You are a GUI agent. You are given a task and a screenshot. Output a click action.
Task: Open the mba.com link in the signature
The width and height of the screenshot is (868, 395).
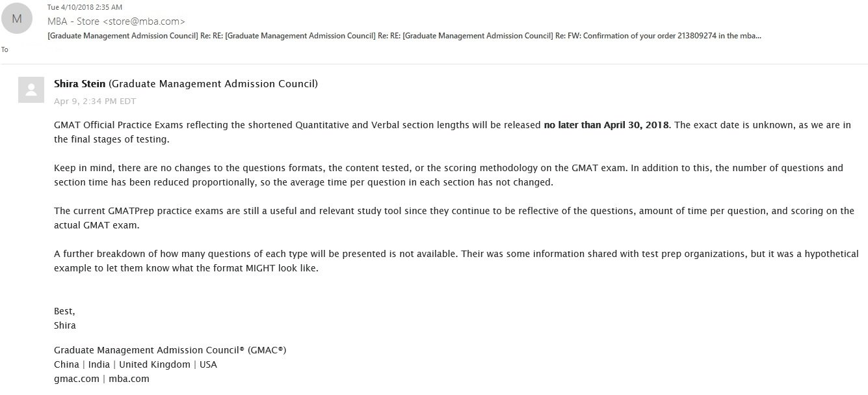(129, 379)
